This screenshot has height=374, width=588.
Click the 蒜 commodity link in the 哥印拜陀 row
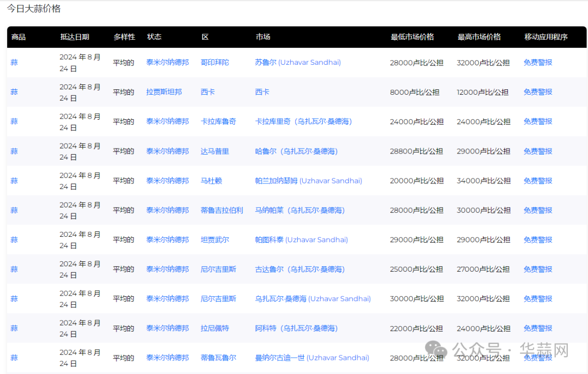[14, 63]
